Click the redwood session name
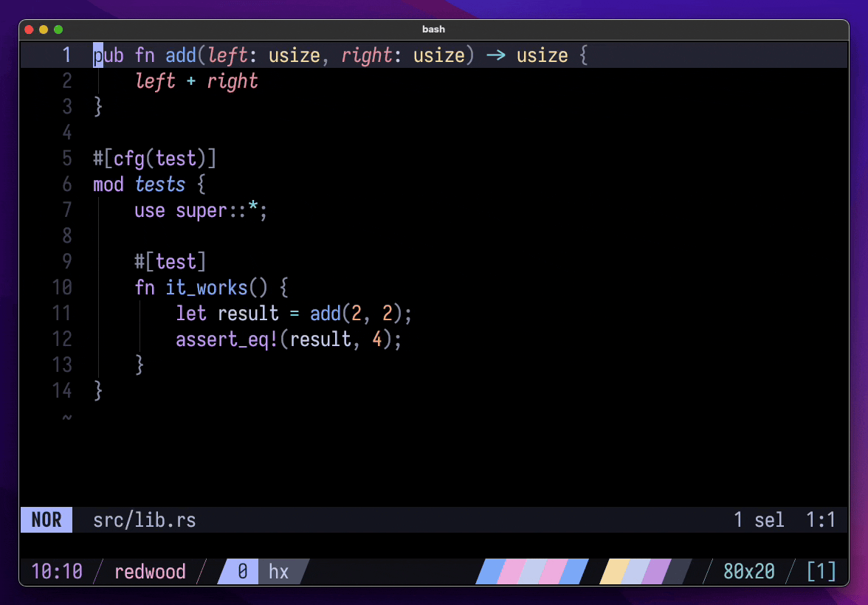This screenshot has height=605, width=868. pyautogui.click(x=150, y=571)
